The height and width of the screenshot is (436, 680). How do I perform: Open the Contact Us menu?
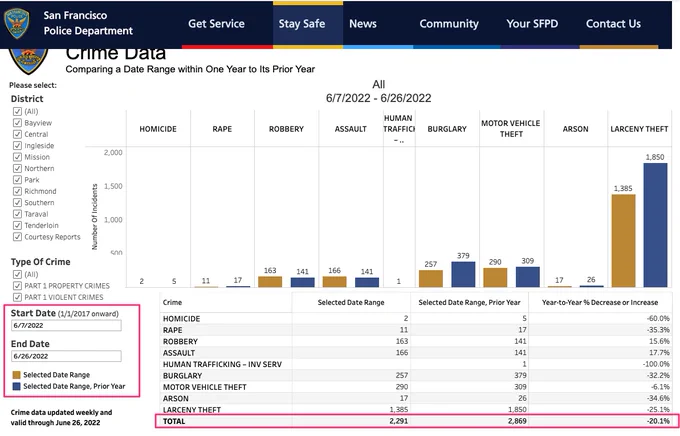(613, 24)
